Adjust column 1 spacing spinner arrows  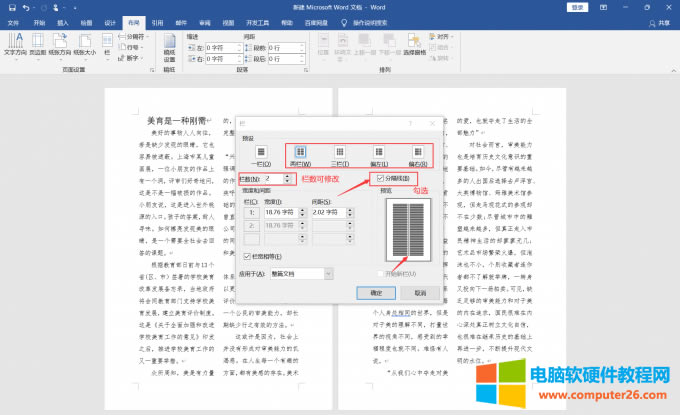click(x=350, y=212)
